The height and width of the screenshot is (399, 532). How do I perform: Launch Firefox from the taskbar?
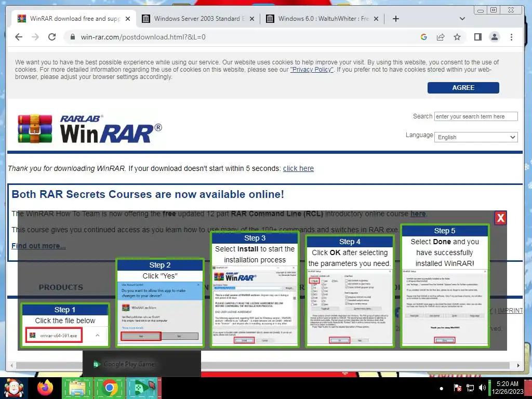(x=45, y=388)
